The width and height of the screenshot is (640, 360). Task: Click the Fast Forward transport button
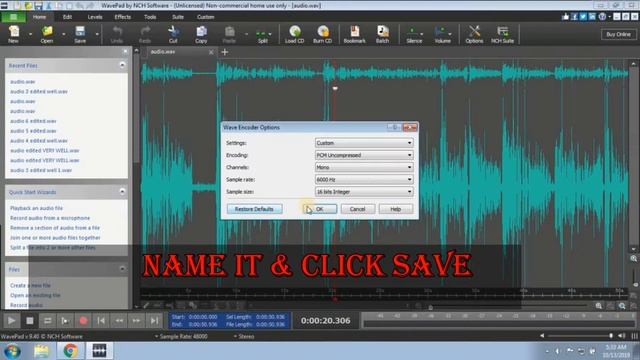136,321
